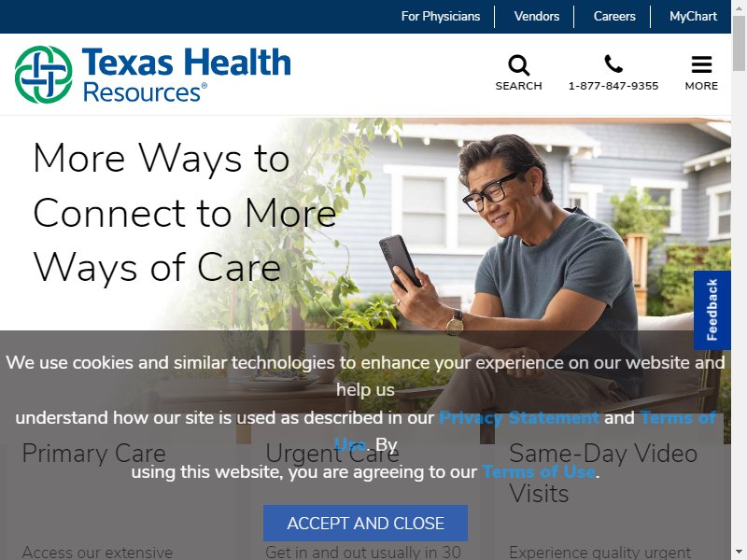Viewport: 747px width, 560px height.
Task: Open the Terms of Use link in last sentence
Action: [x=539, y=472]
